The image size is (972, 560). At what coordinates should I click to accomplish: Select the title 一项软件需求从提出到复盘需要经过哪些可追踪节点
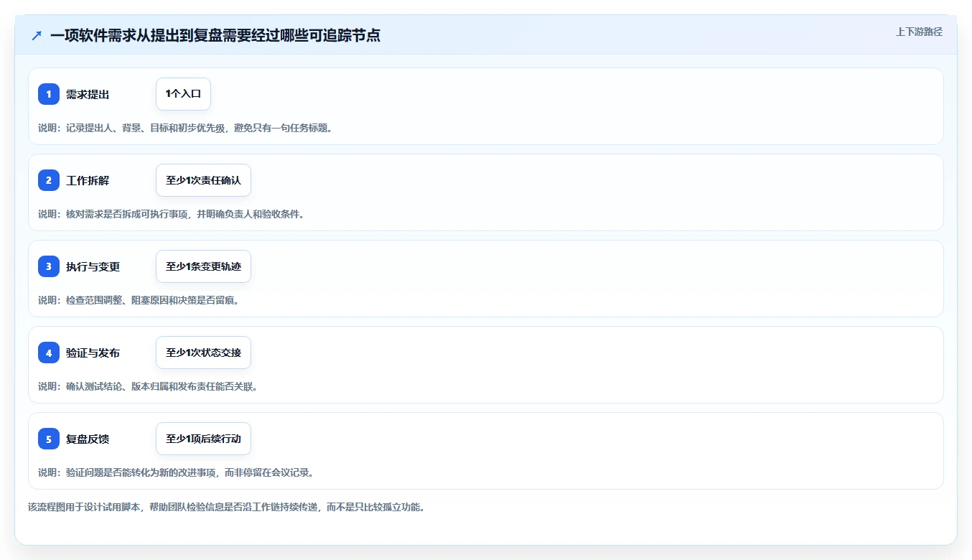(x=215, y=35)
